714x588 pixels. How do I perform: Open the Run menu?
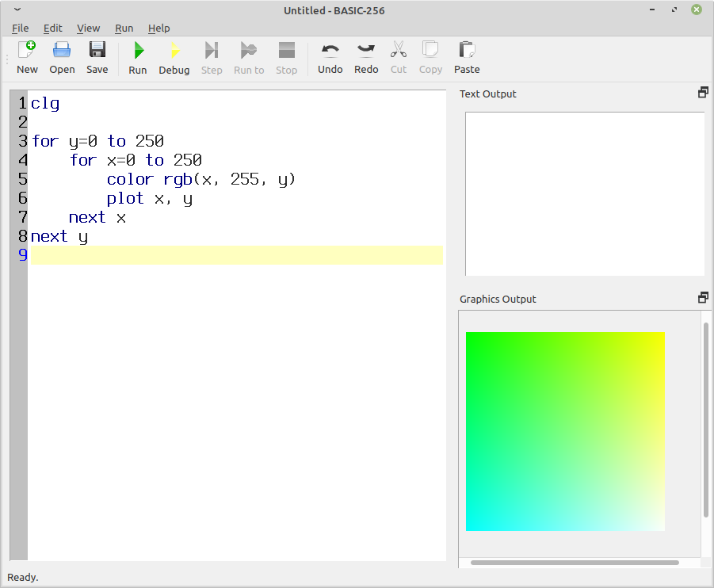124,28
